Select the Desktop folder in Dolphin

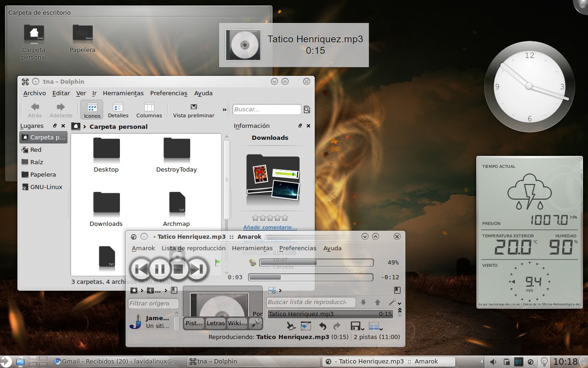click(106, 155)
